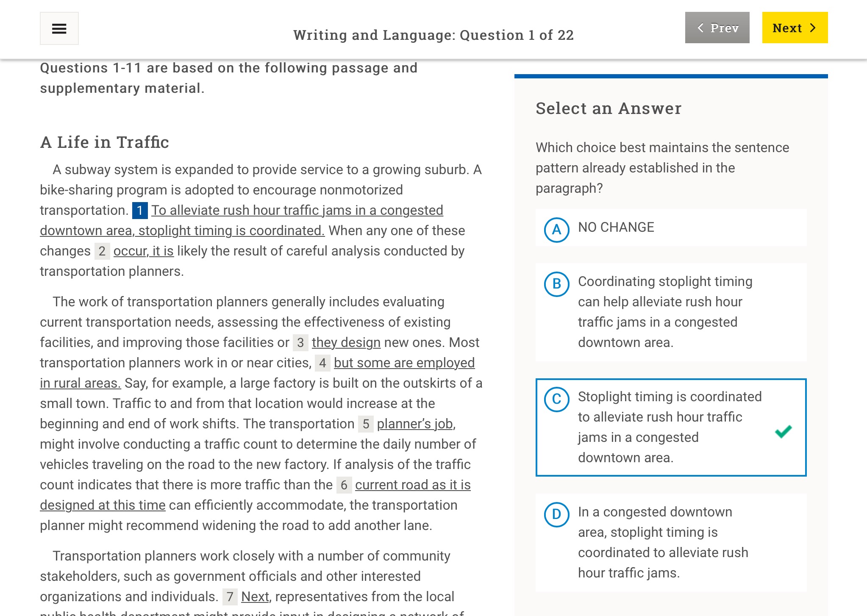Click the green checkmark on answer C
Screen dimensions: 867x616
pyautogui.click(x=783, y=431)
